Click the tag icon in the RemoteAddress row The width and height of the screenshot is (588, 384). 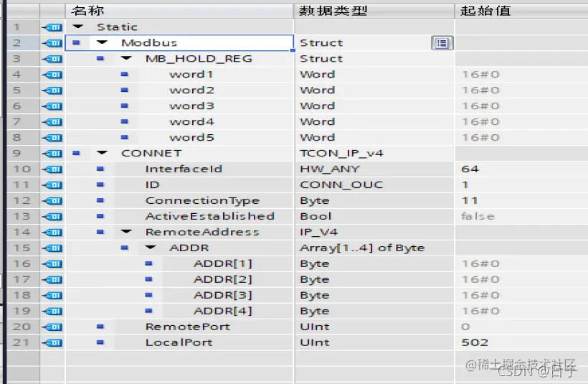pos(52,233)
